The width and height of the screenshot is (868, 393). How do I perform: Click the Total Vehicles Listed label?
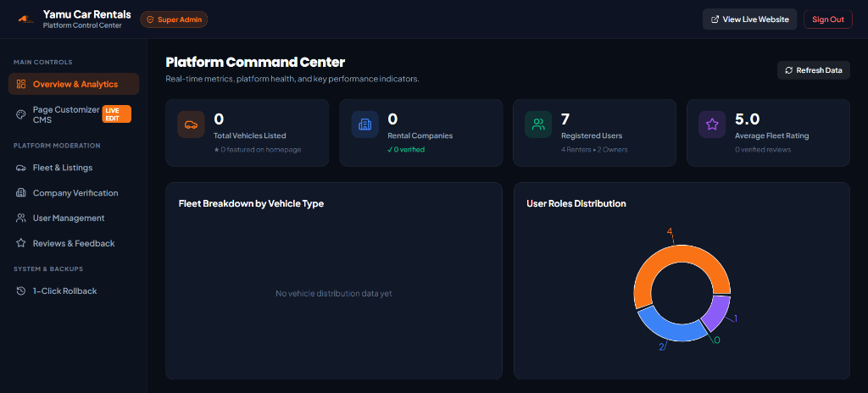click(x=250, y=136)
